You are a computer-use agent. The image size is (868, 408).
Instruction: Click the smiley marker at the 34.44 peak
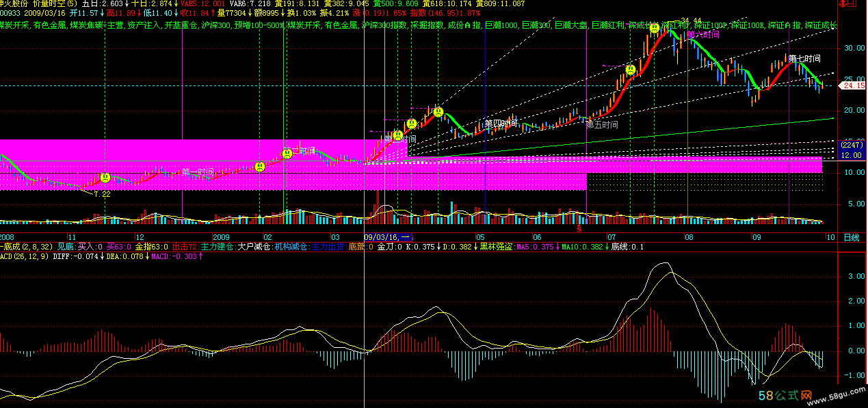tap(655, 28)
